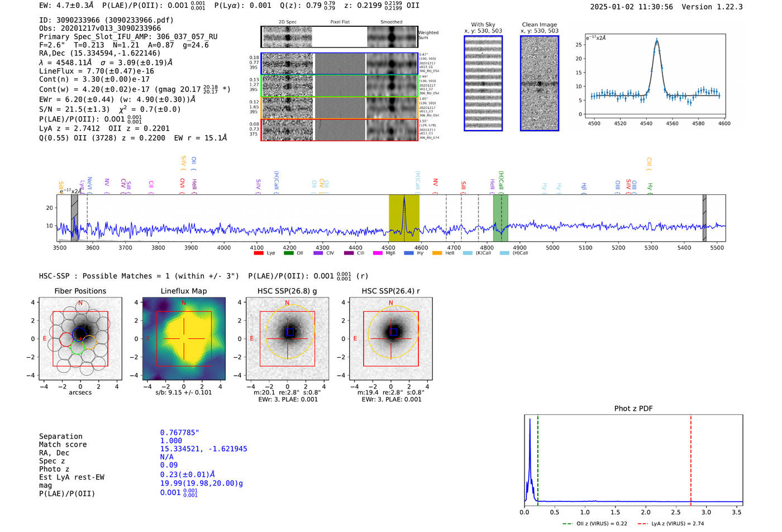Click the green-bordered fiber spectrum row
The height and width of the screenshot is (532, 782).
(340, 86)
